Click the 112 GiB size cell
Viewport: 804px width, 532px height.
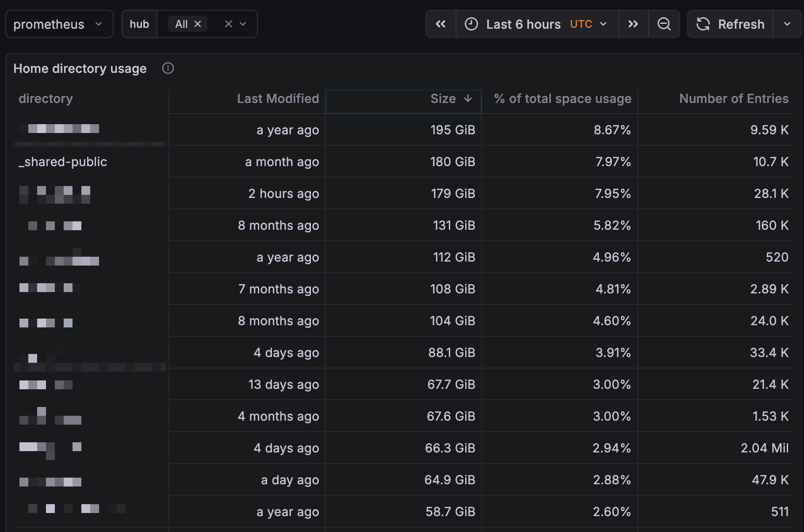403,257
